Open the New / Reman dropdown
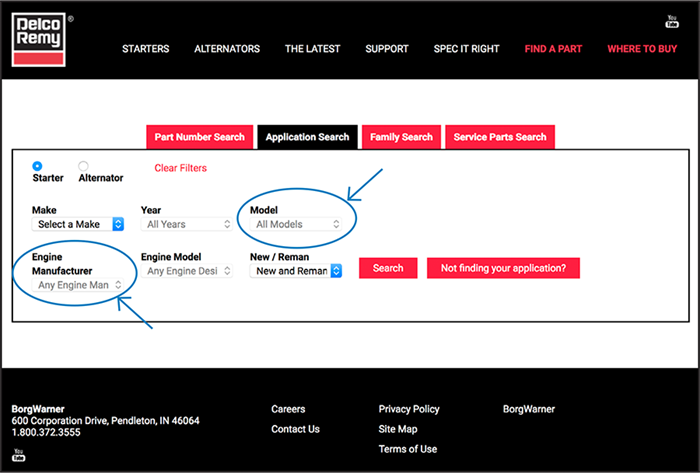 point(296,271)
